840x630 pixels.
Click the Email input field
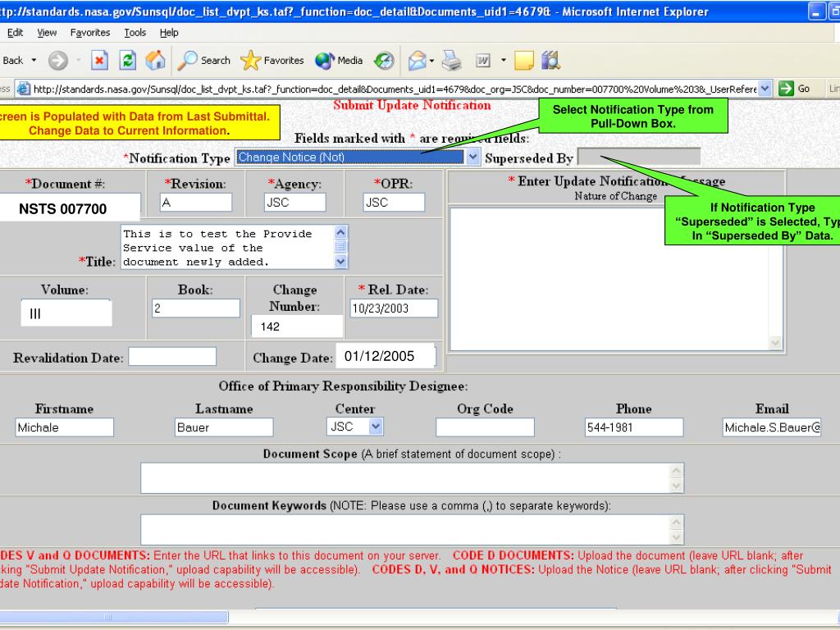point(772,427)
